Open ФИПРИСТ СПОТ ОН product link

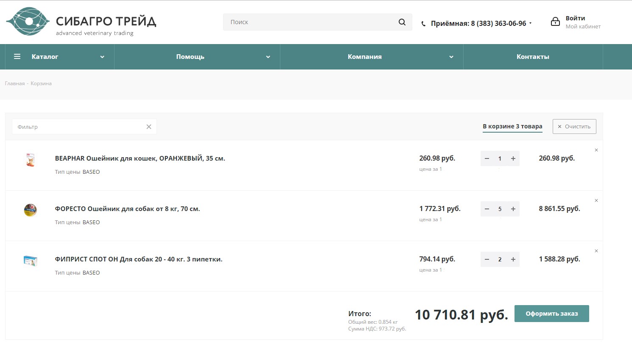point(139,259)
